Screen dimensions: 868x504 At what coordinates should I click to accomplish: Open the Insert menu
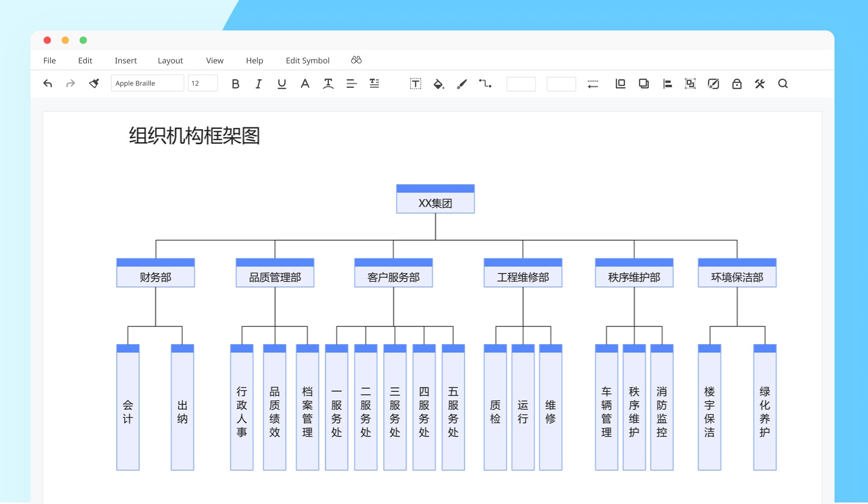pyautogui.click(x=126, y=60)
